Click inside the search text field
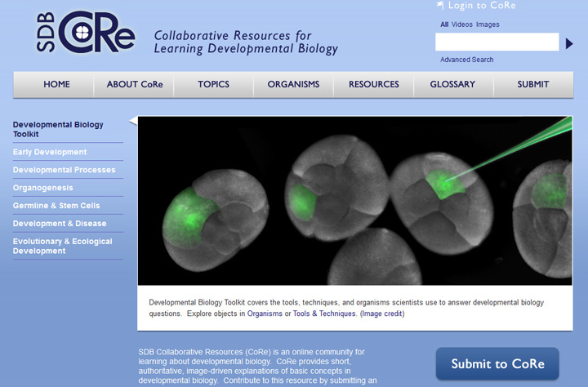The image size is (588, 387). [497, 42]
